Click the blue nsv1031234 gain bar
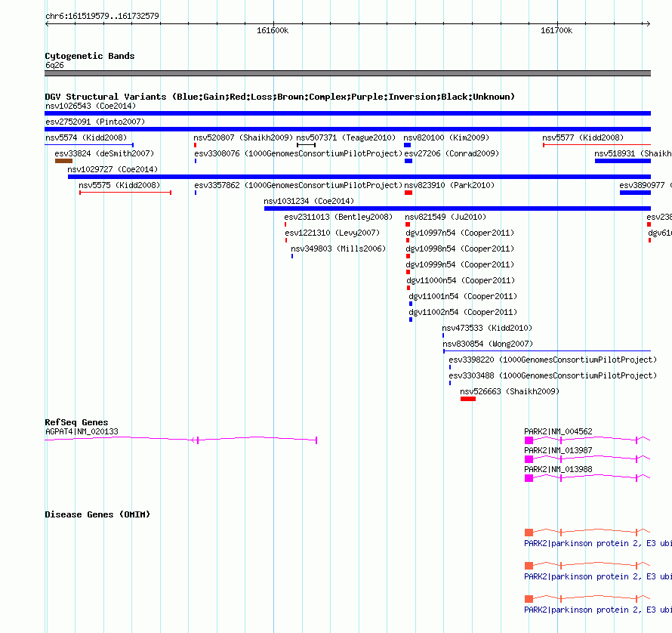Screen dimensions: 672x633 pyautogui.click(x=458, y=208)
